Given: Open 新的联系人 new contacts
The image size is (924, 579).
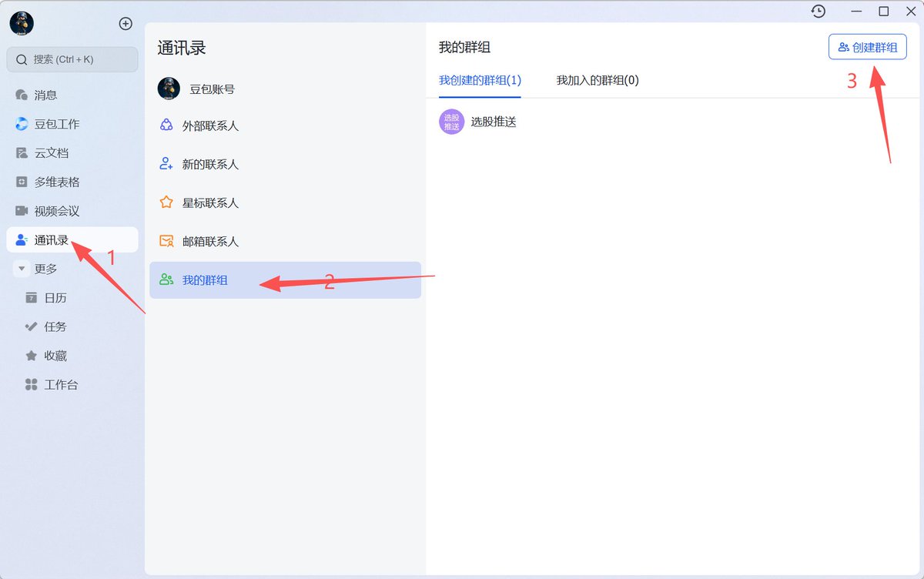Looking at the screenshot, I should [x=285, y=164].
